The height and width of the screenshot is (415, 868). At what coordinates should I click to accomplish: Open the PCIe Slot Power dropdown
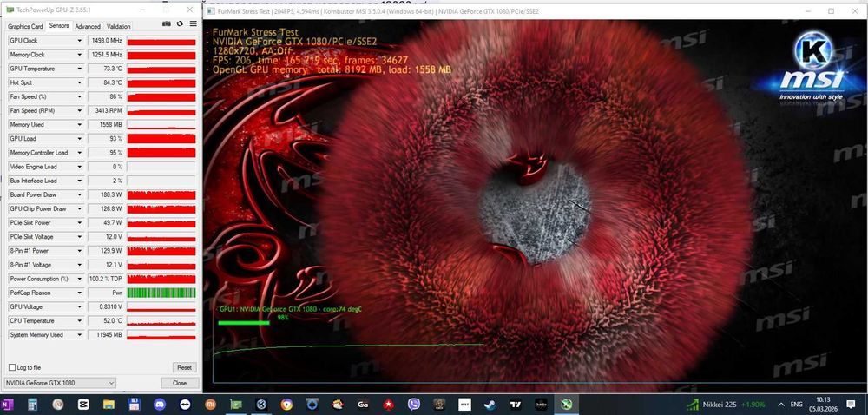pos(80,222)
